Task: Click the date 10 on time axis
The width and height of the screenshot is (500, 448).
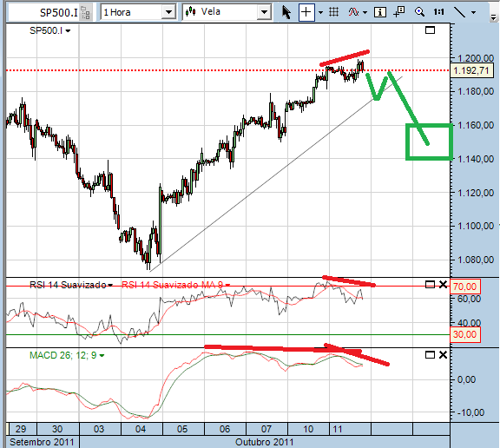Action: (308, 429)
